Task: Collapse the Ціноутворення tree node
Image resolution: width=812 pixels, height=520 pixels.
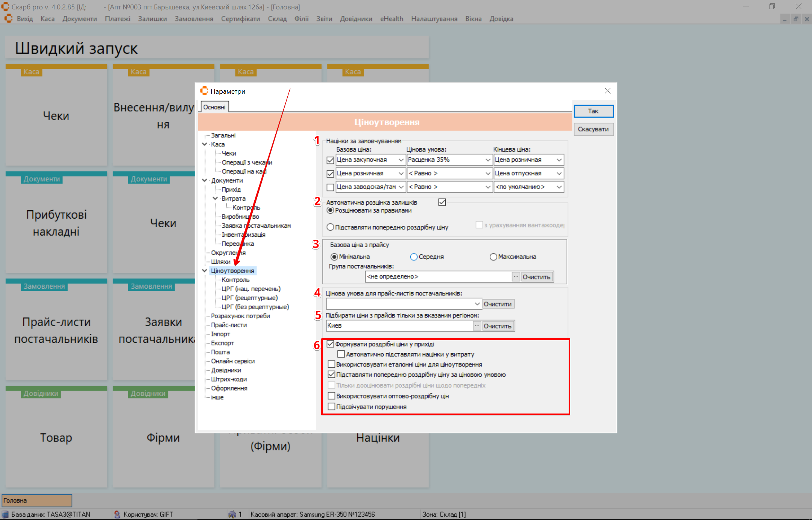Action: coord(205,271)
